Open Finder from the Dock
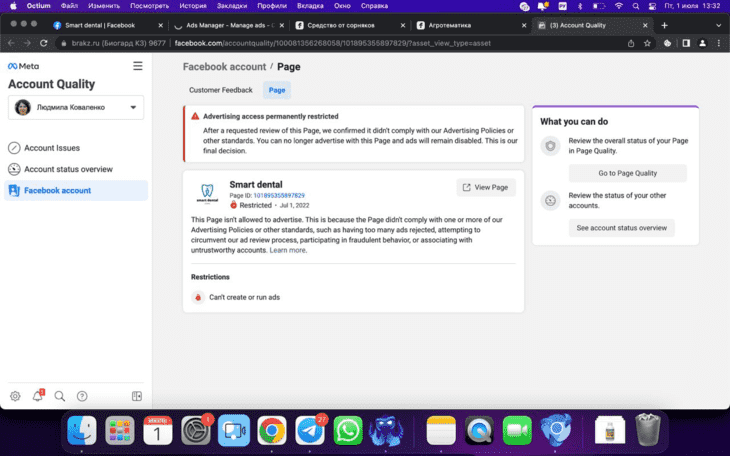Image resolution: width=730 pixels, height=456 pixels. (x=82, y=430)
